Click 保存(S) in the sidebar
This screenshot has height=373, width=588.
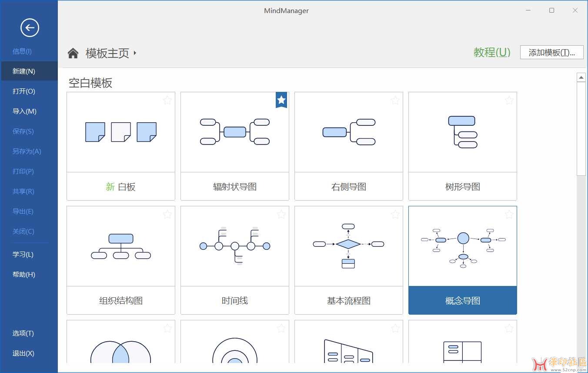(23, 131)
